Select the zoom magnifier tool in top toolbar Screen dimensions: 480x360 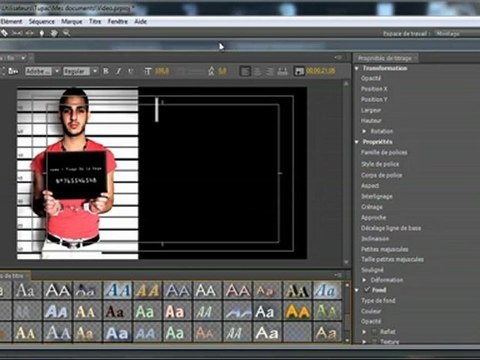tap(66, 33)
